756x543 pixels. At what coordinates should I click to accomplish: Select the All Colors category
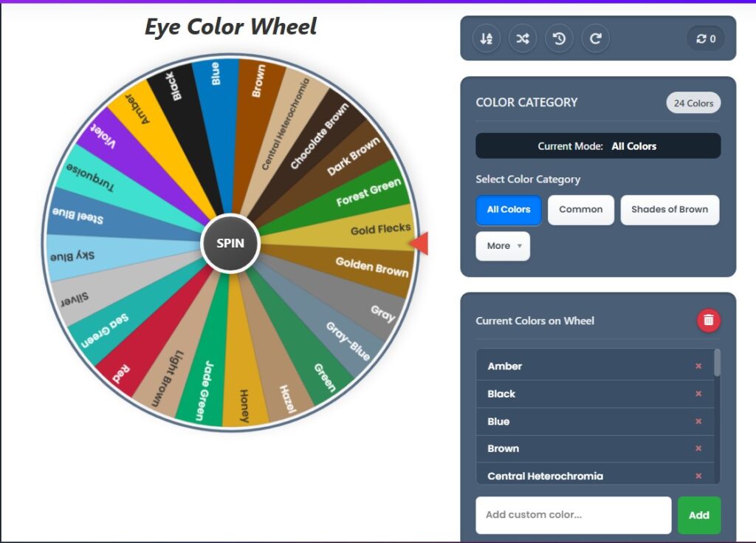pos(509,210)
